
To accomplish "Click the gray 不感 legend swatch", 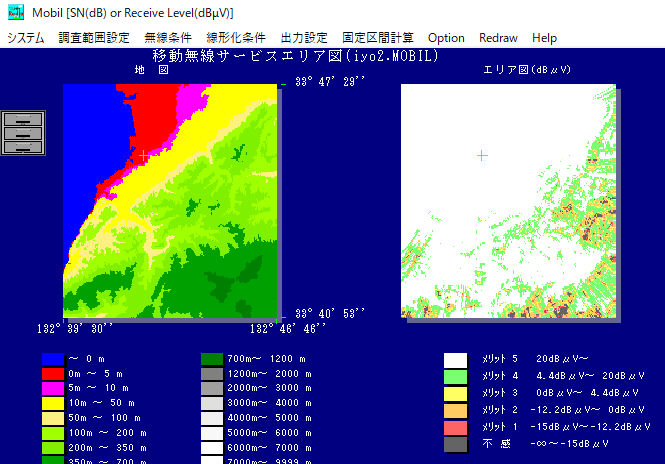I will (x=456, y=443).
